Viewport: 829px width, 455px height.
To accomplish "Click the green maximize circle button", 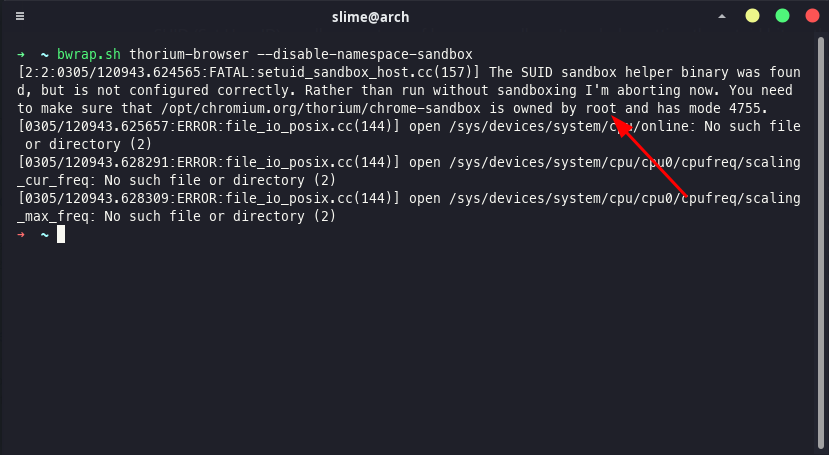I will coord(782,16).
